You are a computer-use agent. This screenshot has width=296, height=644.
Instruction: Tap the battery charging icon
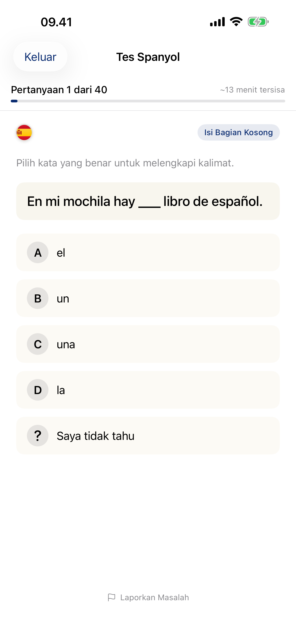[x=258, y=22]
